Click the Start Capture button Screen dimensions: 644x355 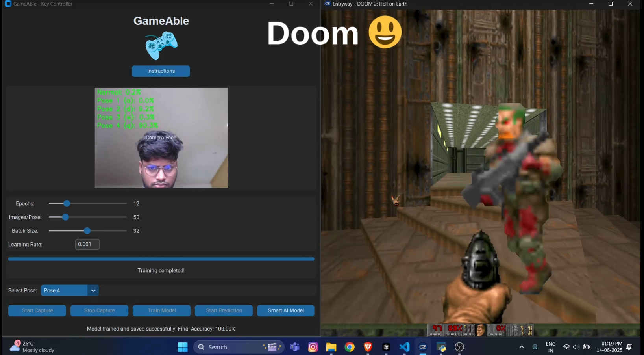click(37, 310)
